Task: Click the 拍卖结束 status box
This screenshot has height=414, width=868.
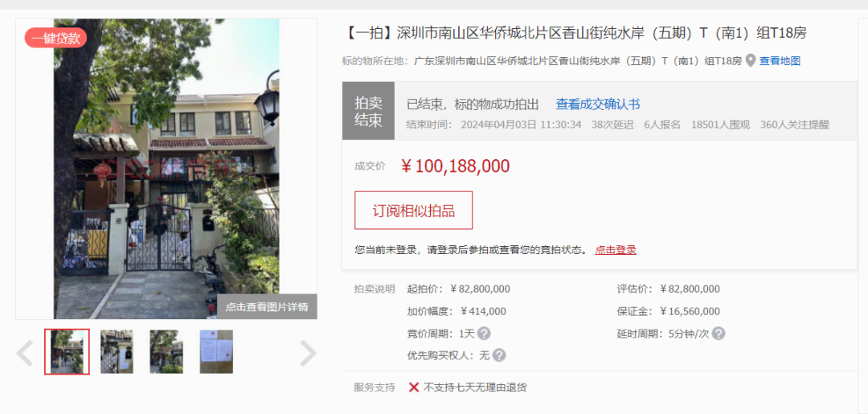Action: pos(368,111)
